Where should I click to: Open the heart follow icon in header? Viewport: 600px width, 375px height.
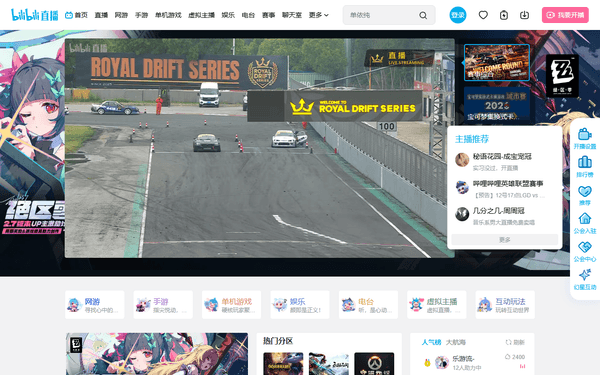483,15
